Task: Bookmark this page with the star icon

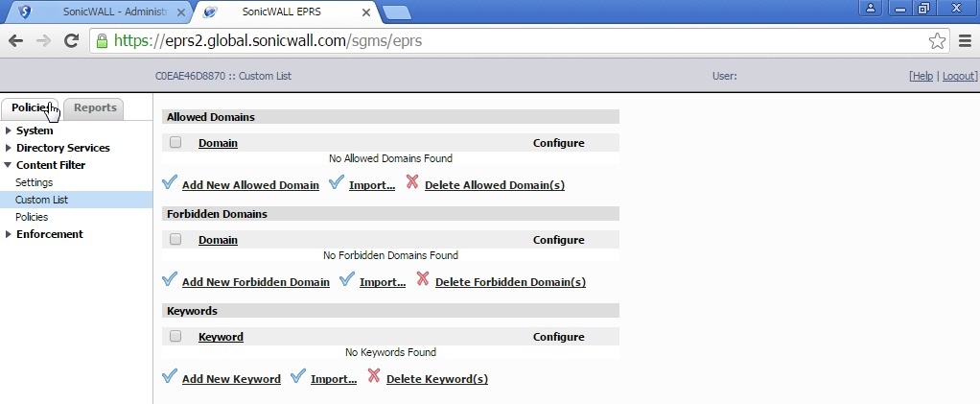Action: (937, 40)
